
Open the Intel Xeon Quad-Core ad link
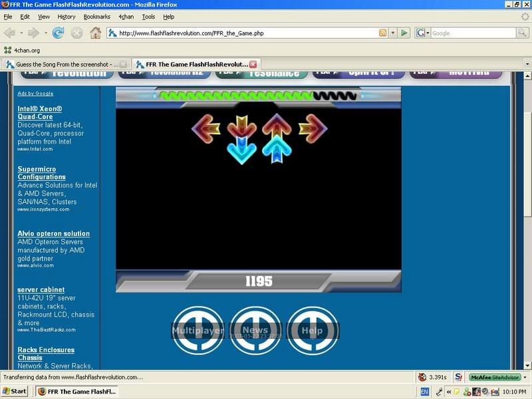coord(40,112)
